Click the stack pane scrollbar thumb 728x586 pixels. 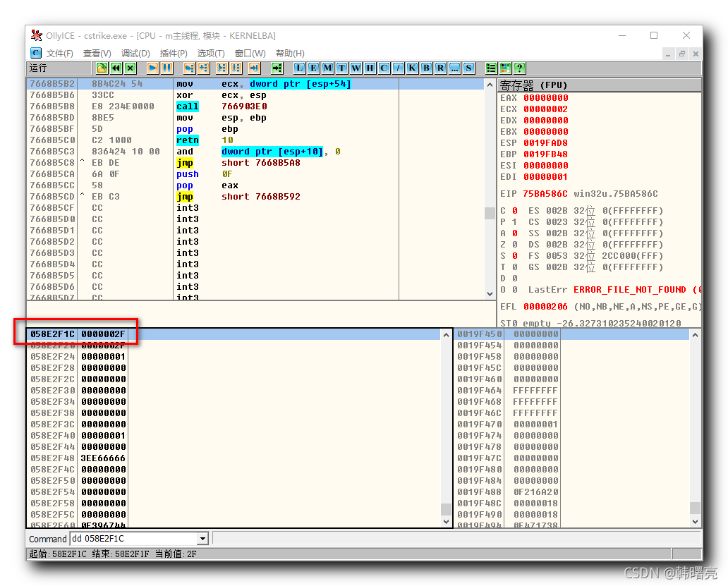pos(695,508)
